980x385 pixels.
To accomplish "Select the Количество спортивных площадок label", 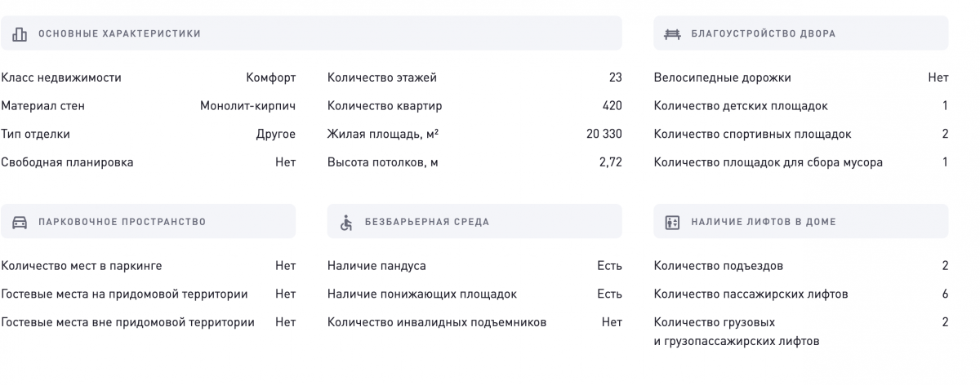I will pos(753,134).
